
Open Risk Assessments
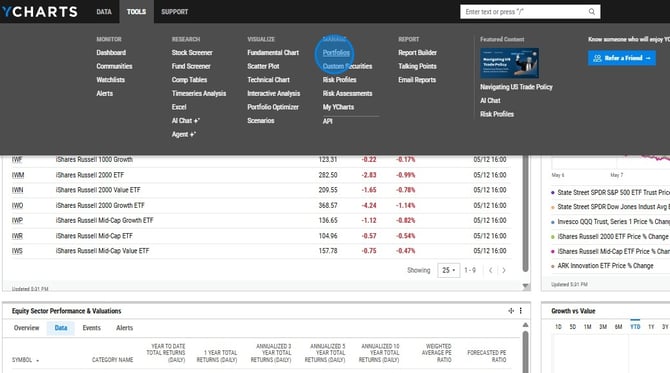click(x=347, y=94)
